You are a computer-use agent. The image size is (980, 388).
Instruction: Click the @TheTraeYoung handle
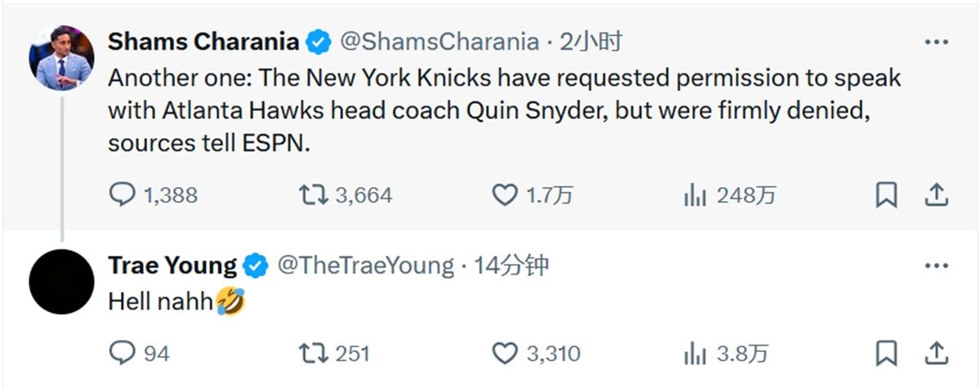[x=365, y=265]
